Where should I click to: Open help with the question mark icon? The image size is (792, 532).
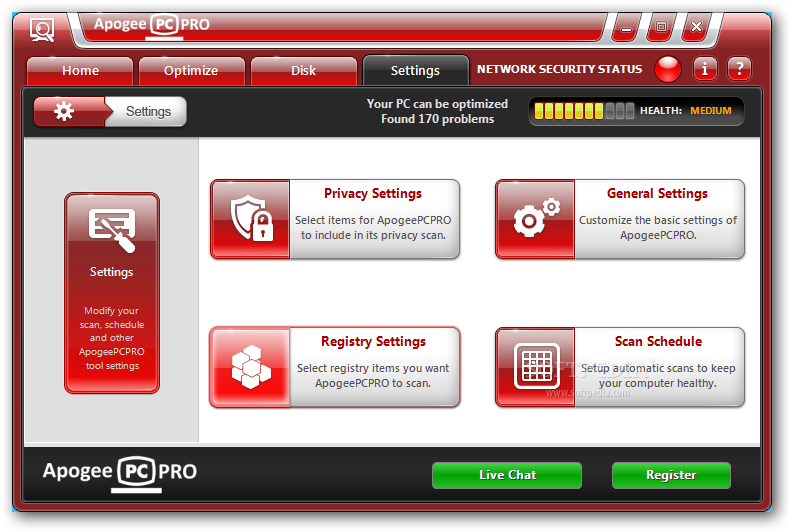tap(739, 69)
